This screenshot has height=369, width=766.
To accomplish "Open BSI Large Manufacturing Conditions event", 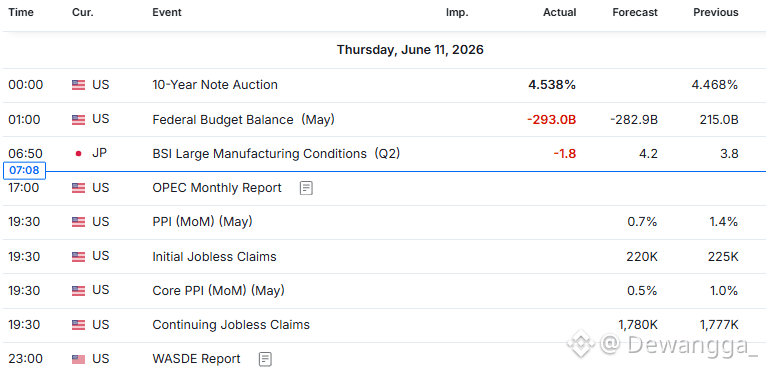I will coord(276,154).
